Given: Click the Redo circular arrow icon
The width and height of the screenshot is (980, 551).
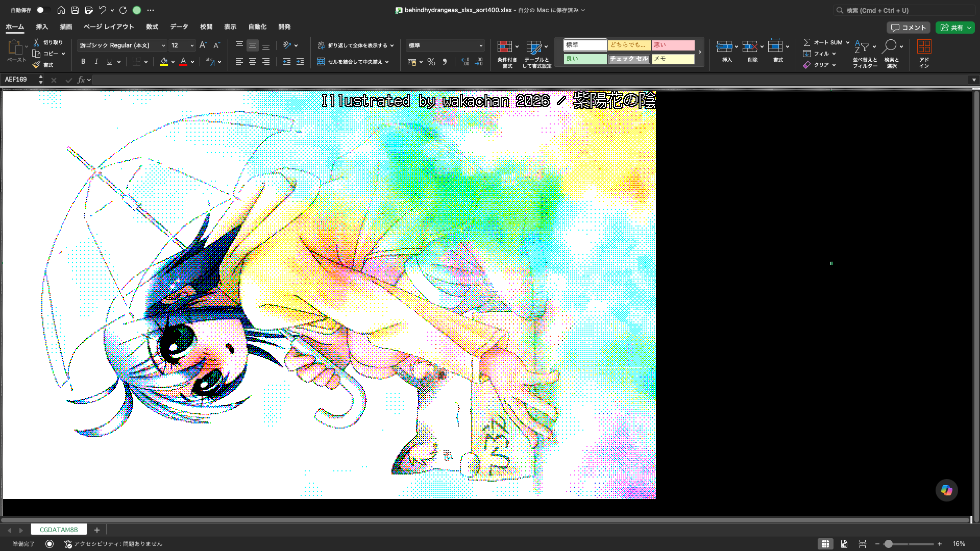Looking at the screenshot, I should [123, 10].
